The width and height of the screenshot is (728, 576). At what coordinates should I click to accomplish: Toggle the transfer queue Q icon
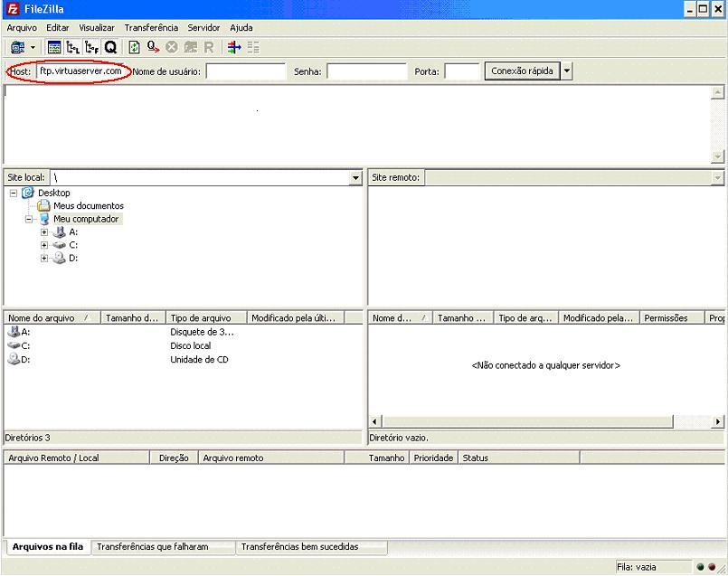[110, 47]
